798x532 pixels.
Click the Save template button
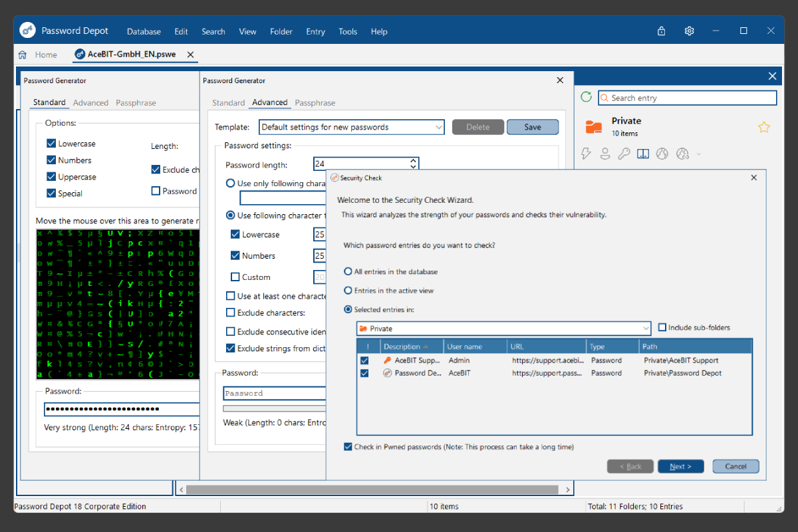coord(533,127)
